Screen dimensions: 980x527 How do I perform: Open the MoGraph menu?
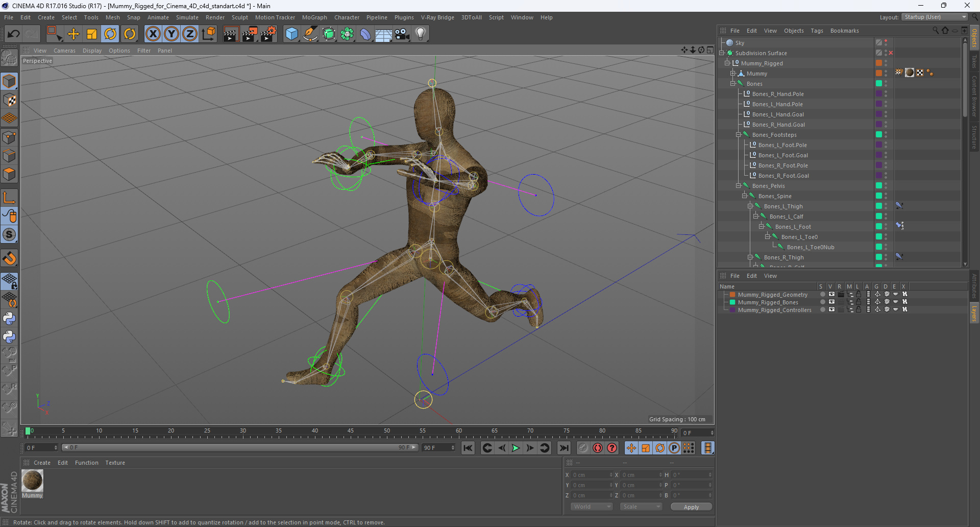click(314, 17)
